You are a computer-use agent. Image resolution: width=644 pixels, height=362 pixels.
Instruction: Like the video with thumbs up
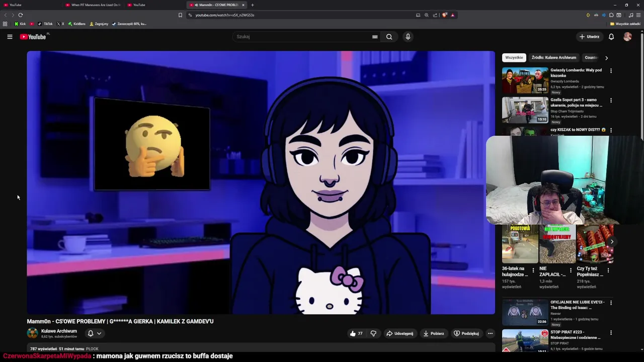pos(356,333)
